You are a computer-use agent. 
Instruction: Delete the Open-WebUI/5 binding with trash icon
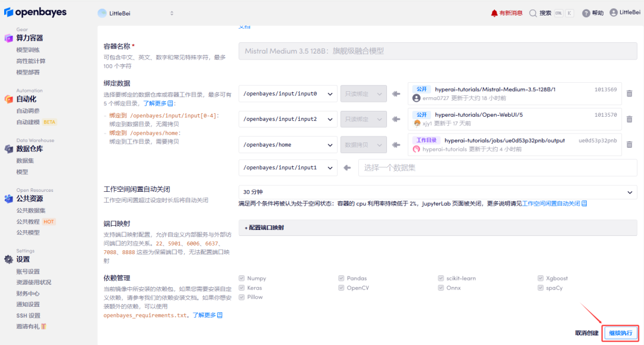[x=629, y=119]
